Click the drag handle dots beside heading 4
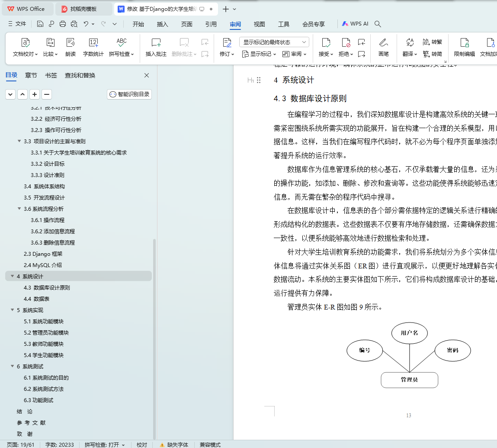 coord(259,80)
